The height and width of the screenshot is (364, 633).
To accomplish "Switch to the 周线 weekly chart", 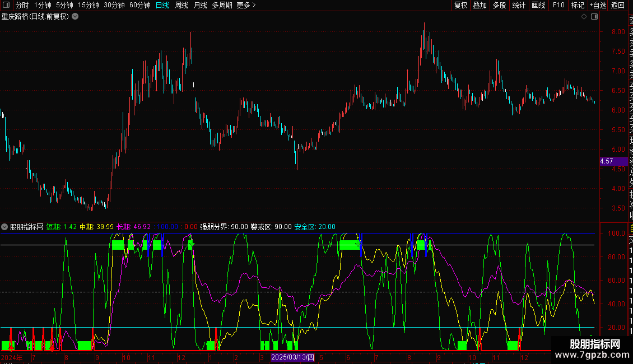I will point(181,5).
